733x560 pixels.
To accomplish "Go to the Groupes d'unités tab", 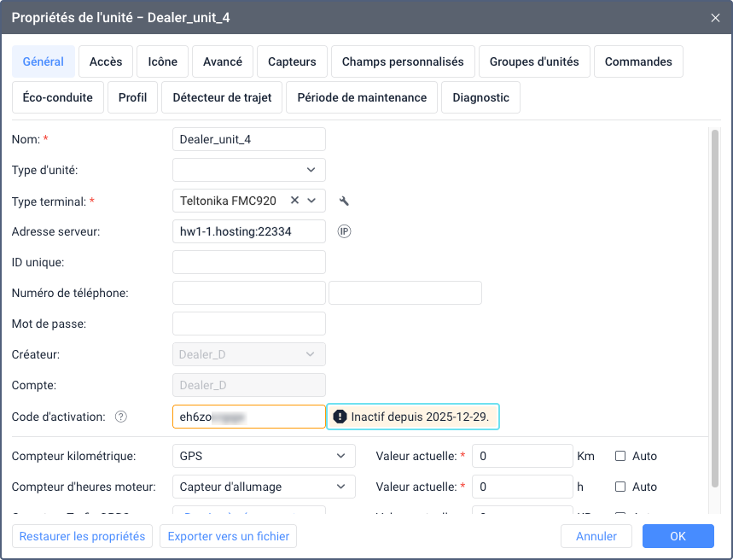I will [534, 61].
